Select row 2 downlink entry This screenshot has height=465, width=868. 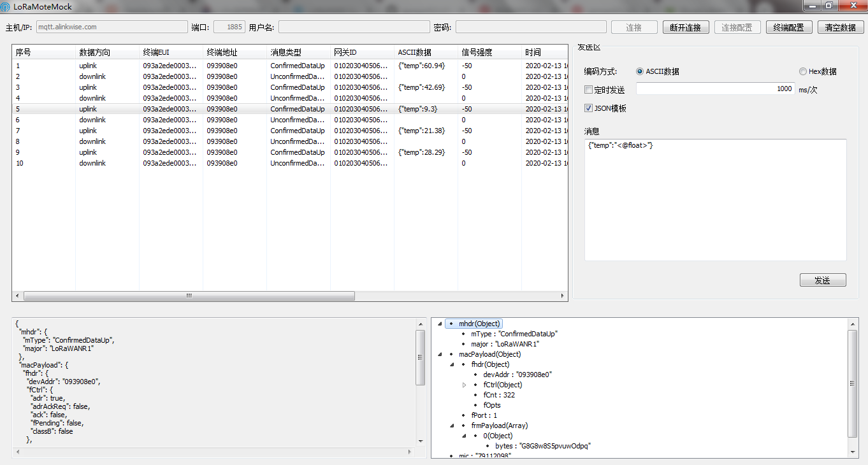[289, 76]
